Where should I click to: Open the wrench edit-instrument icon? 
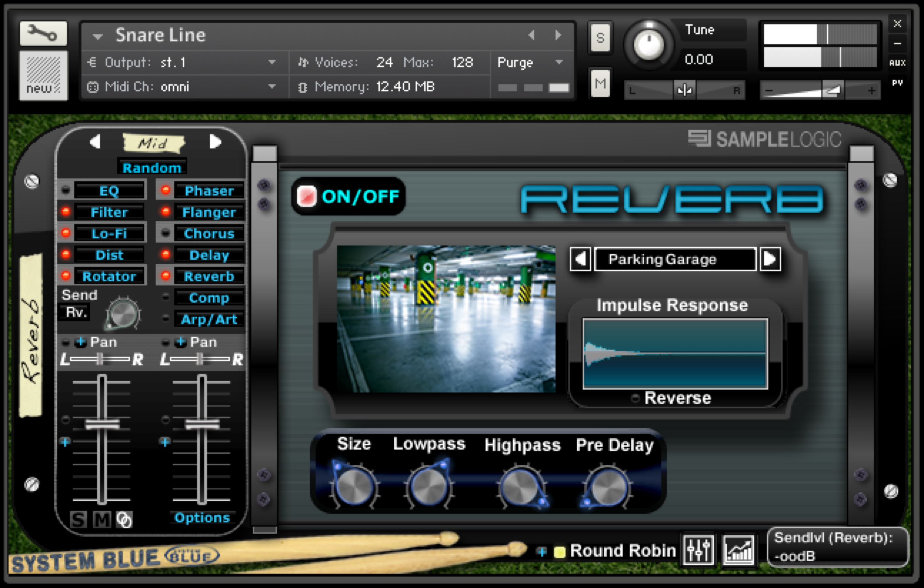(x=43, y=34)
